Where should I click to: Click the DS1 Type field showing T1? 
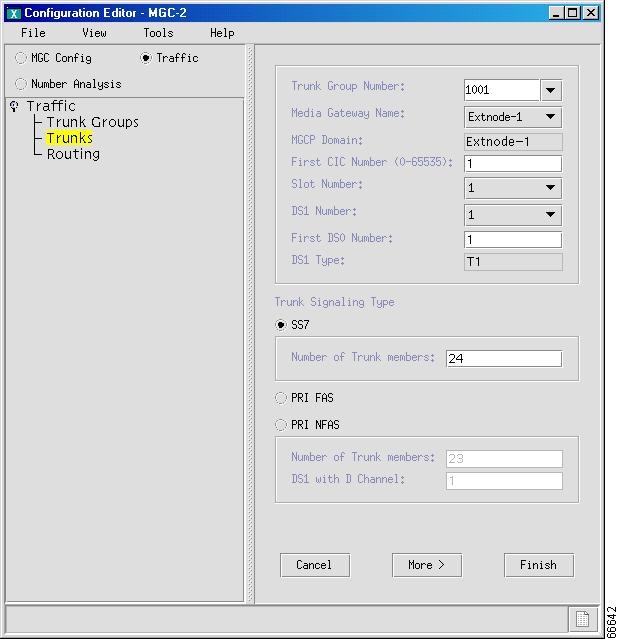[x=513, y=262]
